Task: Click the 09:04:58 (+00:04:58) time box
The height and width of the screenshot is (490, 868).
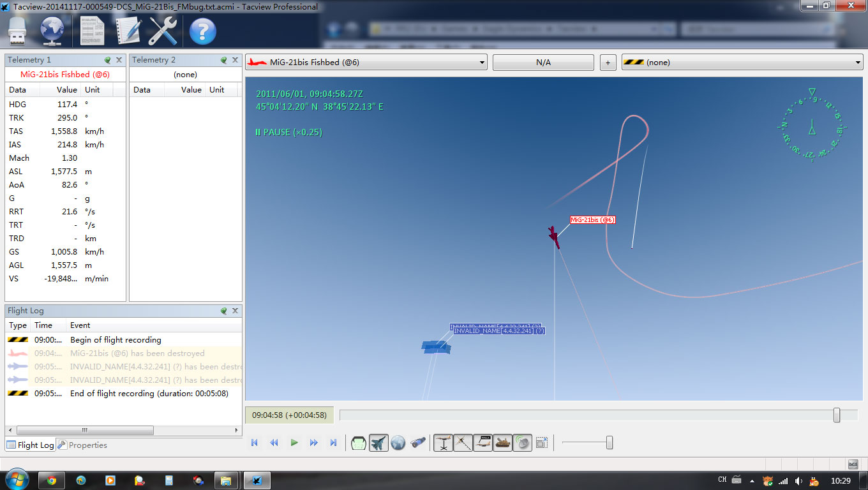Action: coord(289,415)
